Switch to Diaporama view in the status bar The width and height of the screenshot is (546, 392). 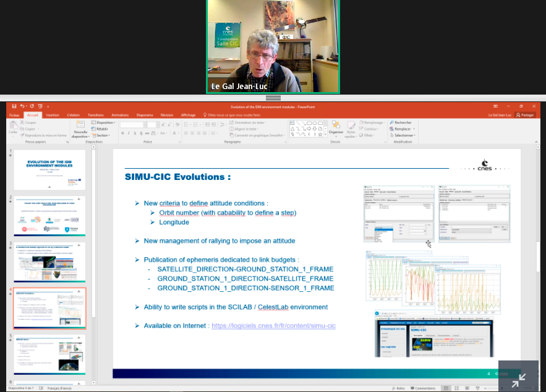click(x=476, y=388)
